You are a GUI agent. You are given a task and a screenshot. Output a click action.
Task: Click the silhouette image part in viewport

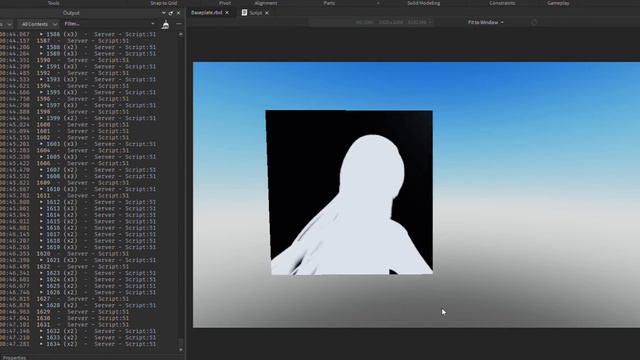tap(349, 192)
